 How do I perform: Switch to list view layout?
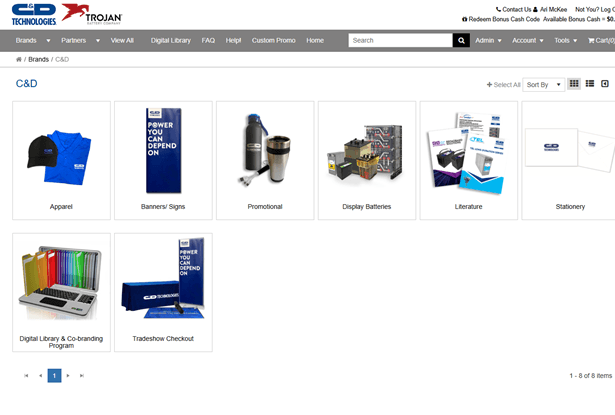pos(590,84)
